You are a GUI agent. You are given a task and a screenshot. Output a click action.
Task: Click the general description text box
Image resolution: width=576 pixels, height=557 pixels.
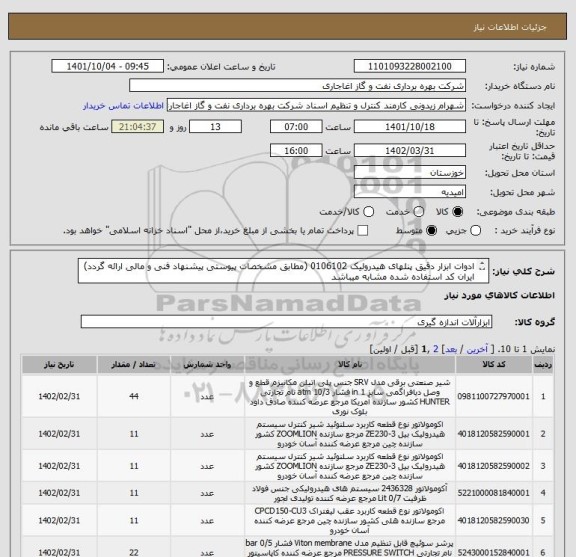283,271
